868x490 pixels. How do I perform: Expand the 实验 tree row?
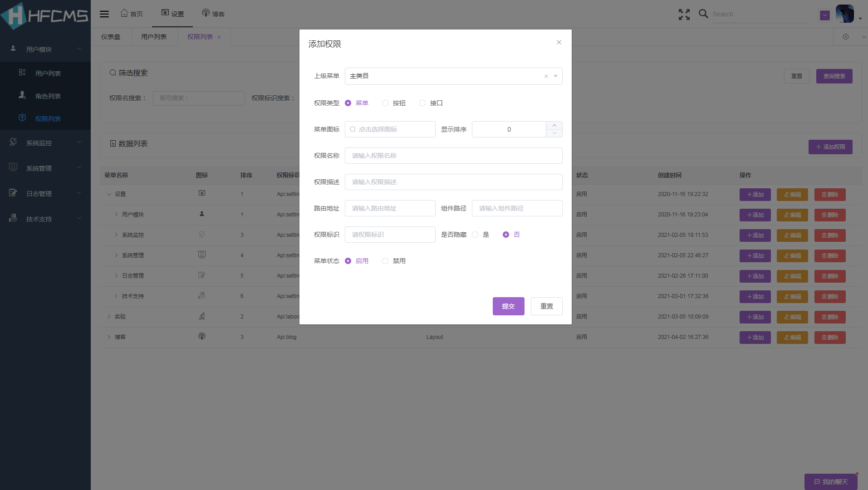109,317
